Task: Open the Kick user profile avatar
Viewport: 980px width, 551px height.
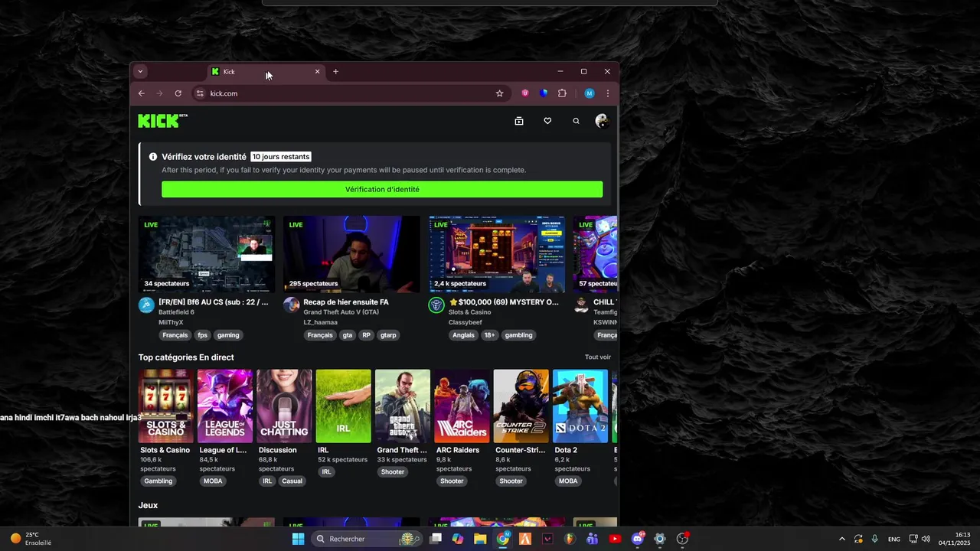Action: 602,121
